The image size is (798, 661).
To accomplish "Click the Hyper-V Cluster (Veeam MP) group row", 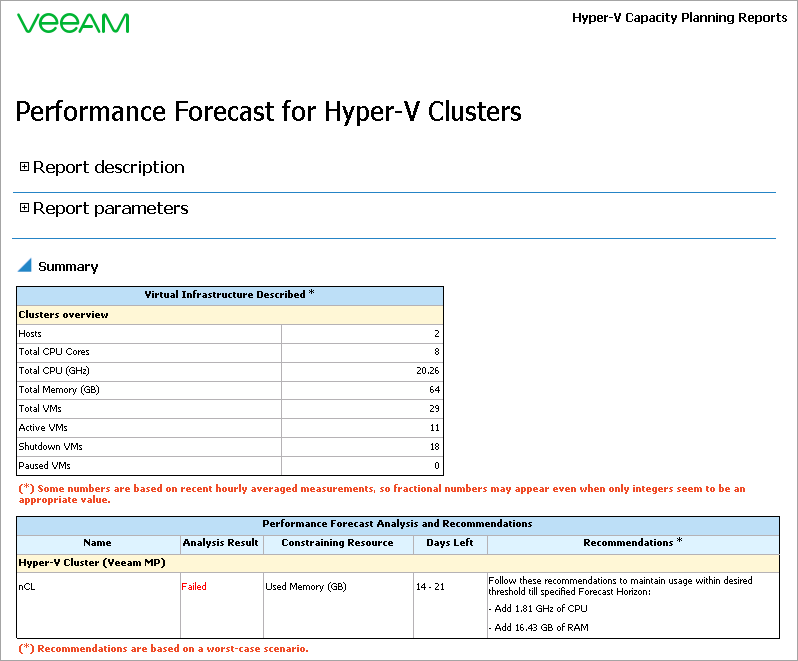I will pos(397,563).
